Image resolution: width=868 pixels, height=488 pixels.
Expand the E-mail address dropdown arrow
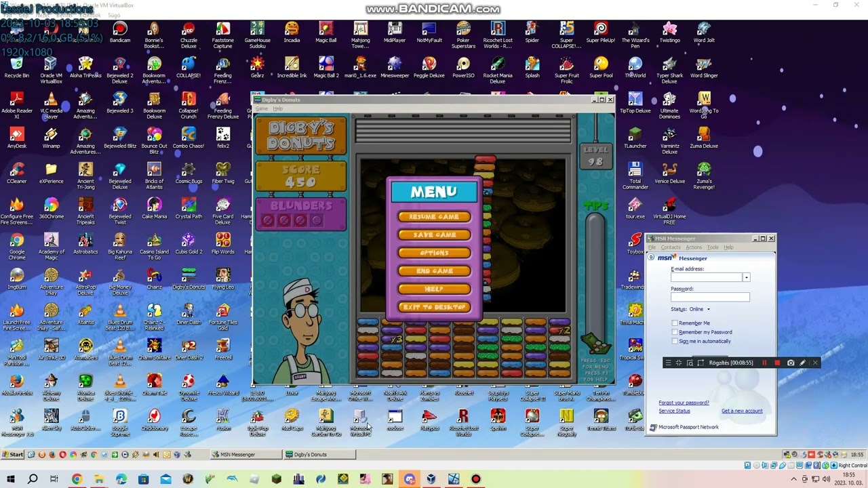746,277
